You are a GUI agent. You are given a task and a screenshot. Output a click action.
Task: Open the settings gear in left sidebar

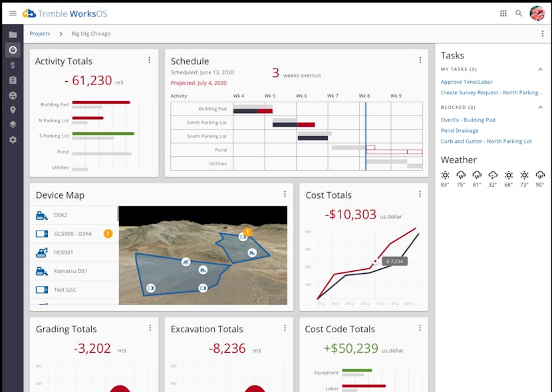13,140
